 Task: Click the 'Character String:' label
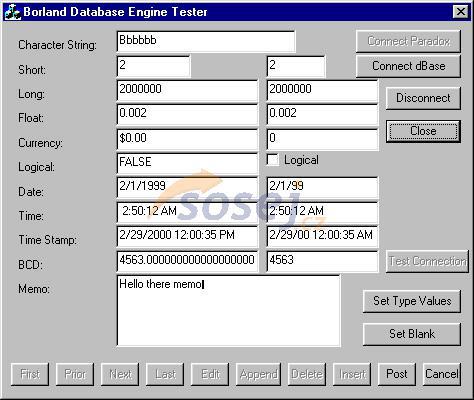[x=57, y=45]
